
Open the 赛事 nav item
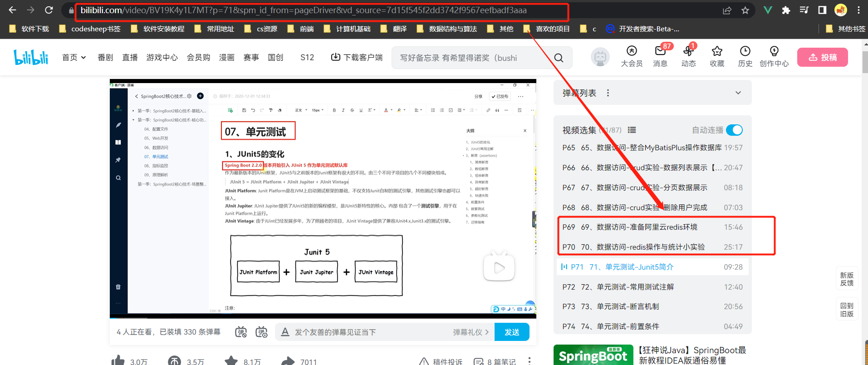coord(251,58)
